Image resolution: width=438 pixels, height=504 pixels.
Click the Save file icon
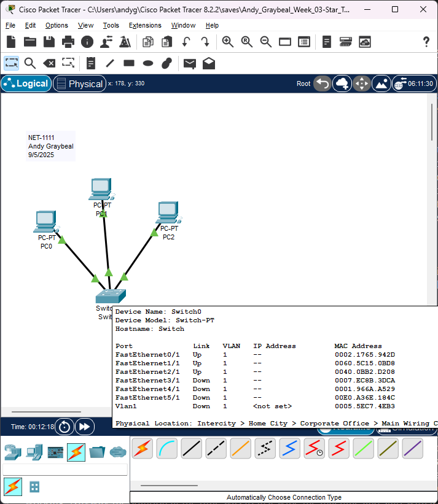(49, 42)
